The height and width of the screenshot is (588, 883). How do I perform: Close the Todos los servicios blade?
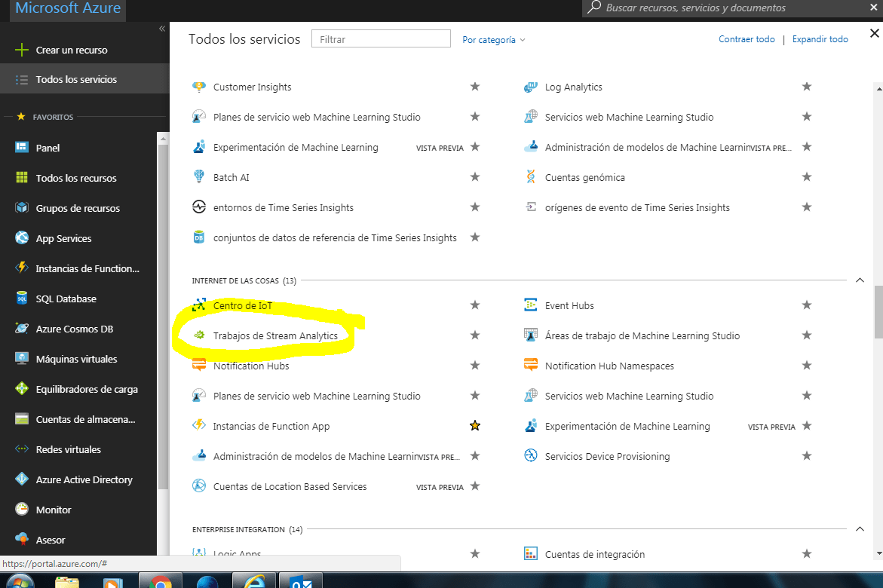coord(874,33)
